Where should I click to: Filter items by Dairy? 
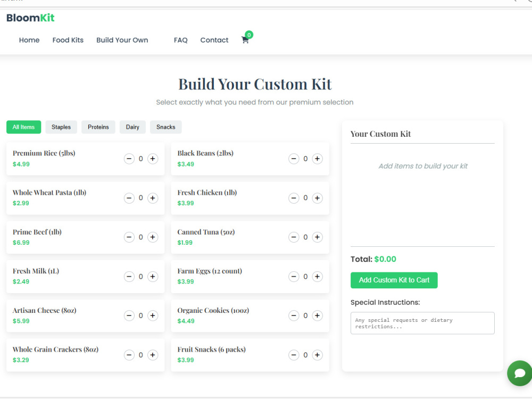132,127
